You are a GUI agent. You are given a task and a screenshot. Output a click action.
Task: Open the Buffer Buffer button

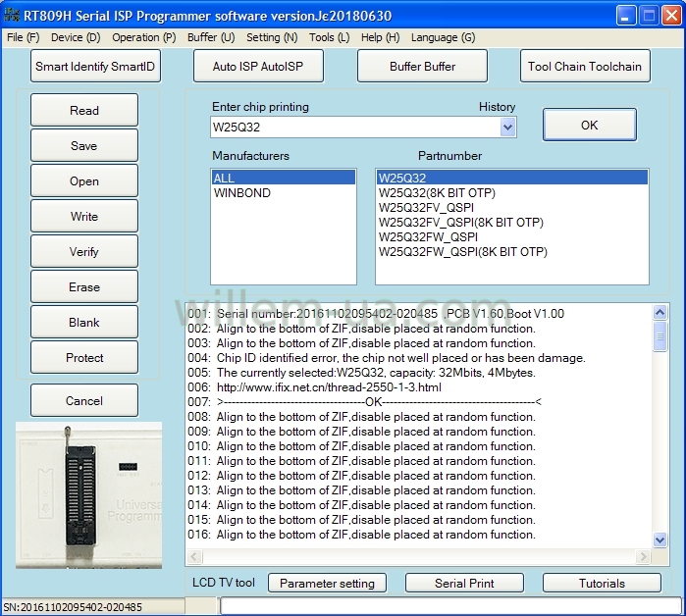(422, 66)
